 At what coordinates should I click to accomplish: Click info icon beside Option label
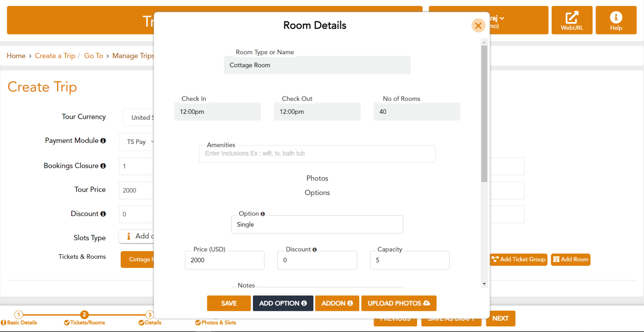point(263,214)
